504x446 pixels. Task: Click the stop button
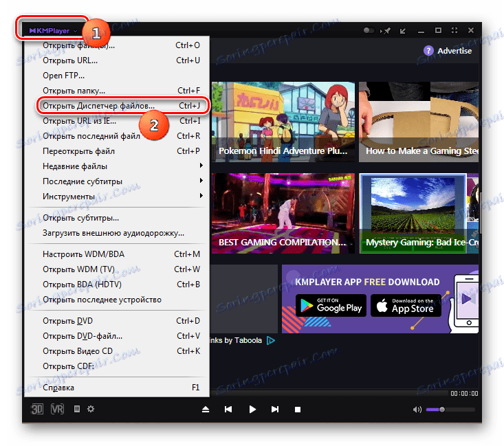pyautogui.click(x=298, y=410)
